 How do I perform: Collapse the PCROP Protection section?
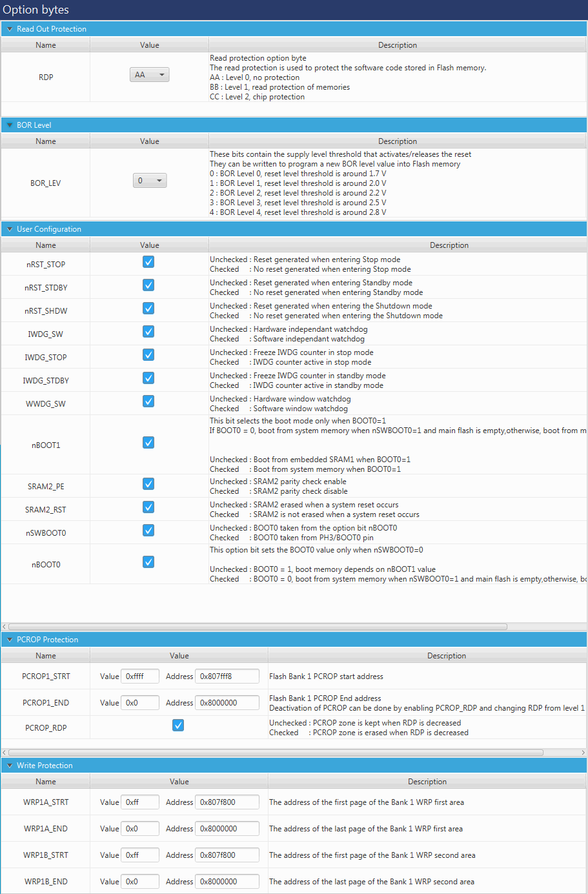pos(10,640)
